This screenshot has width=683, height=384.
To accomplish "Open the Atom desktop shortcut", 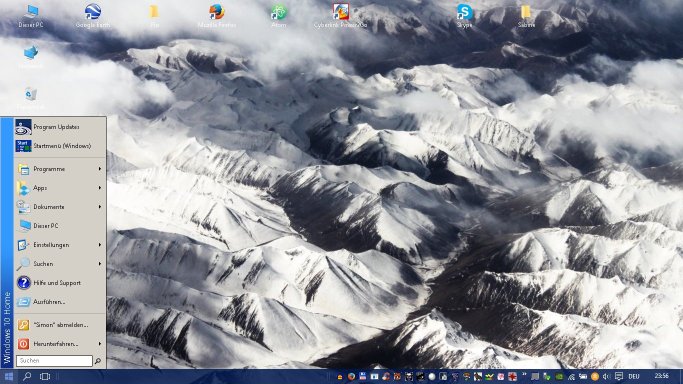I will point(278,16).
